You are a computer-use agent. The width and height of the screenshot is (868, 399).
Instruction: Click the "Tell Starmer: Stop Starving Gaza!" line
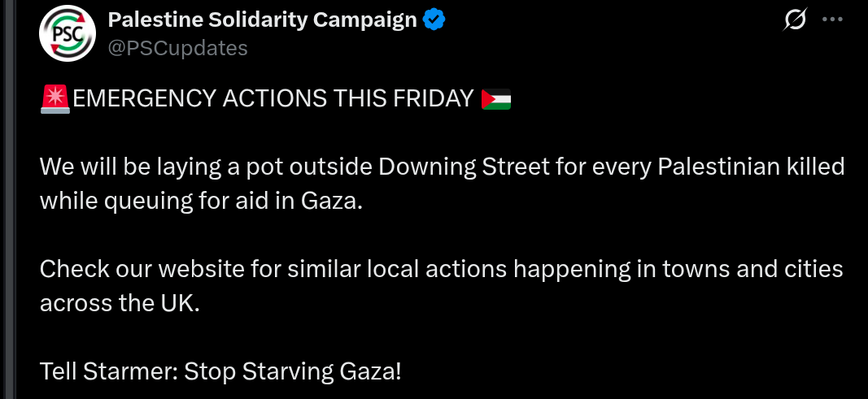[220, 371]
